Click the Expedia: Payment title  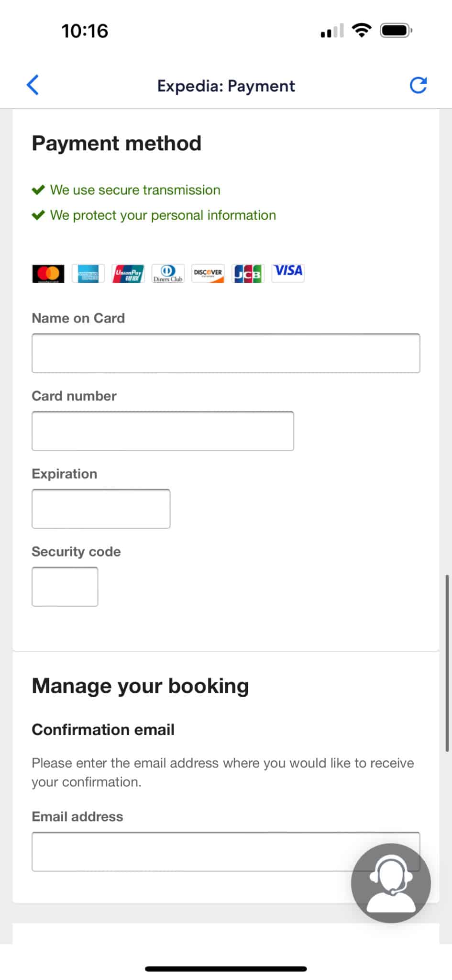pyautogui.click(x=226, y=86)
